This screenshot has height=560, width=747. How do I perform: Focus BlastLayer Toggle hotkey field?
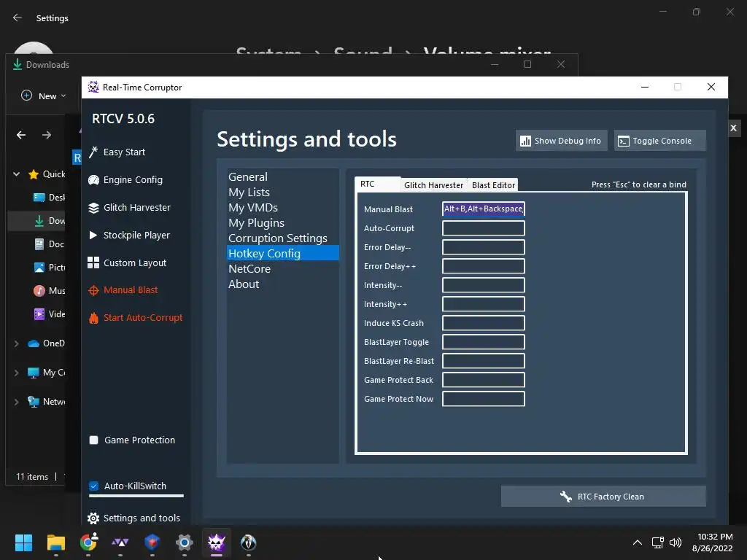pyautogui.click(x=484, y=342)
